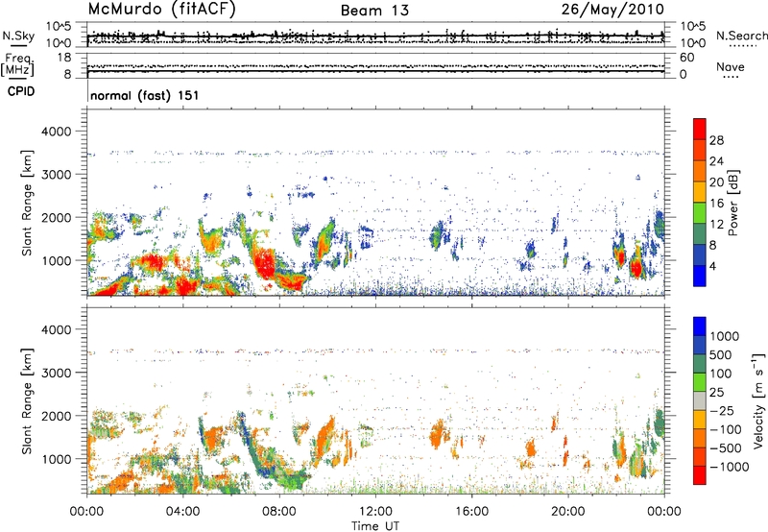Click the date "26/May/2010" in the header
This screenshot has height=532, width=768.
612,10
